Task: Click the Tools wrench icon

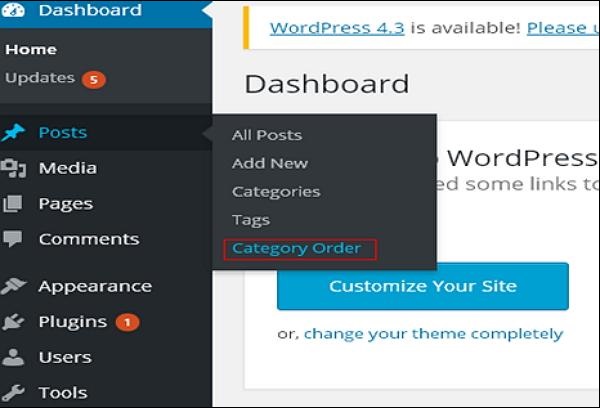Action: point(14,392)
